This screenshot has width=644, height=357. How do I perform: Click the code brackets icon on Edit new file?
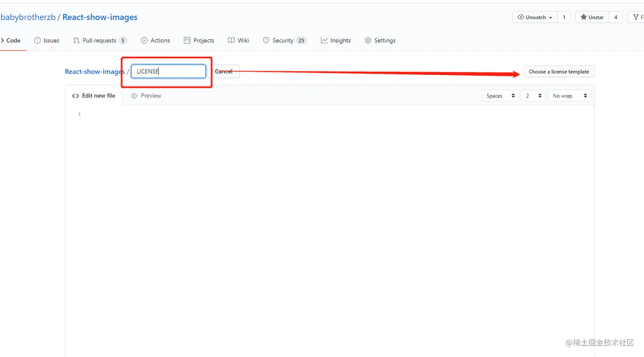[x=75, y=96]
